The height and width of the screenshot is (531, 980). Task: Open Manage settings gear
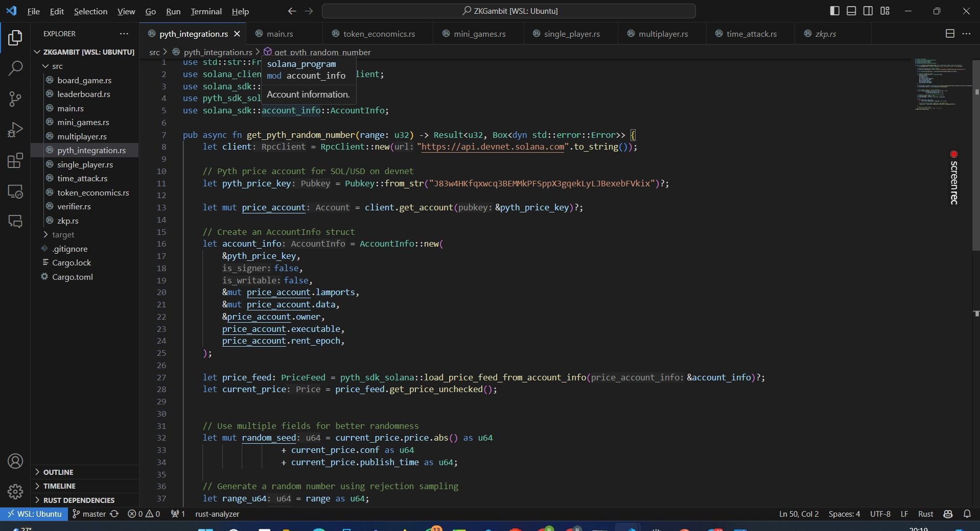pos(15,492)
